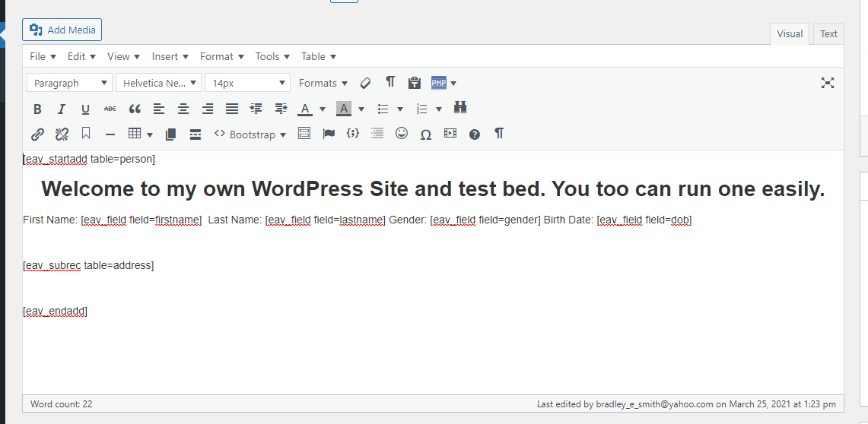This screenshot has height=424, width=868.
Task: Justify the text
Action: tap(232, 109)
